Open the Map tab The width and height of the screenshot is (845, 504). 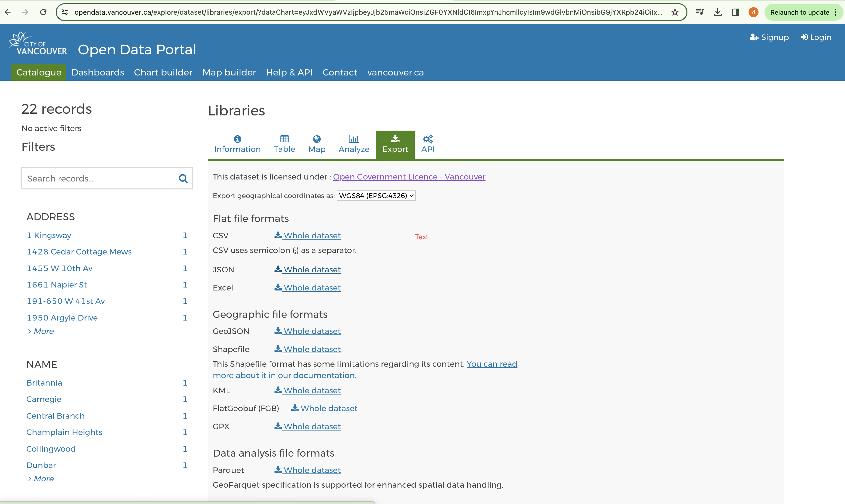click(316, 144)
